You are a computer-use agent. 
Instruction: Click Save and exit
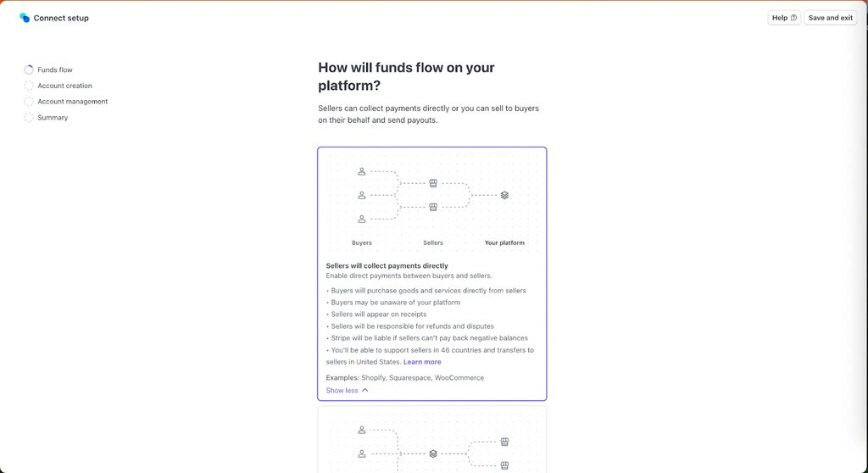tap(830, 18)
